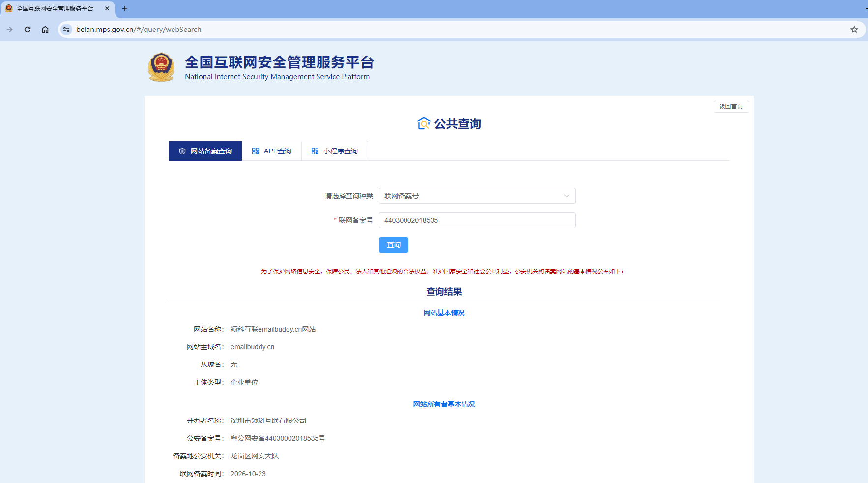Click the browser forward arrow
The width and height of the screenshot is (868, 483).
pyautogui.click(x=10, y=30)
